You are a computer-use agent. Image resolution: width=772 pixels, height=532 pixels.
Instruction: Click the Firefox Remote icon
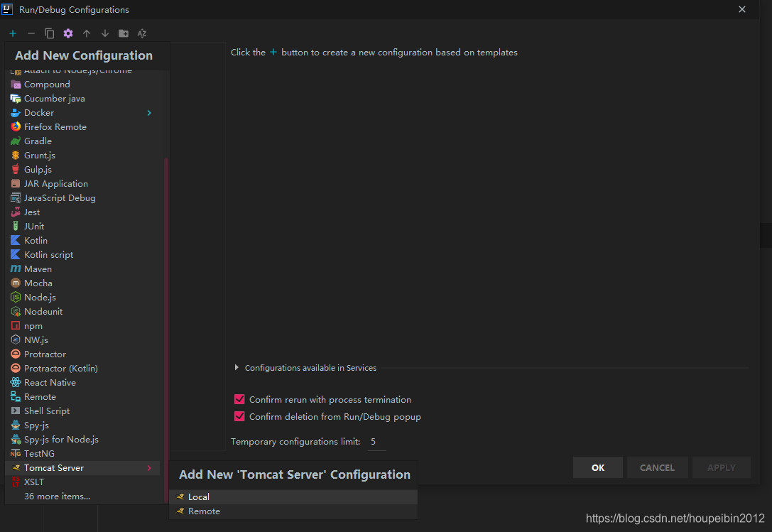[x=16, y=126]
